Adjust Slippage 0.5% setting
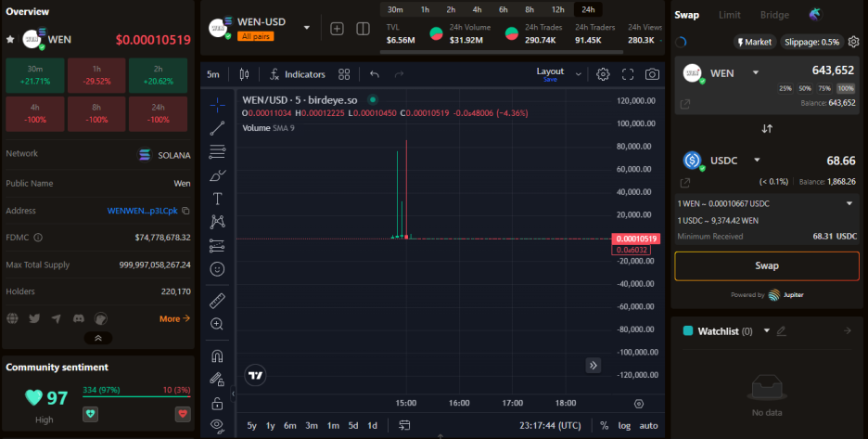 pos(811,42)
